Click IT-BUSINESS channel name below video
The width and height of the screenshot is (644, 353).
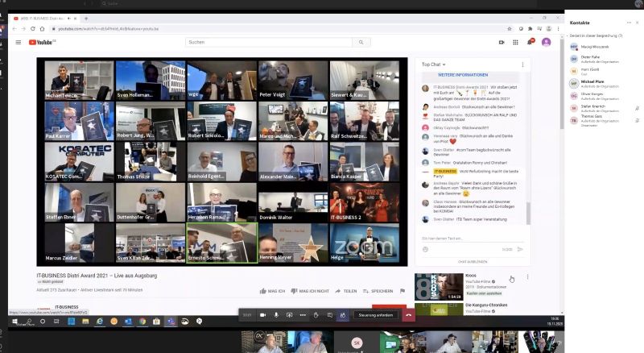coord(67,307)
